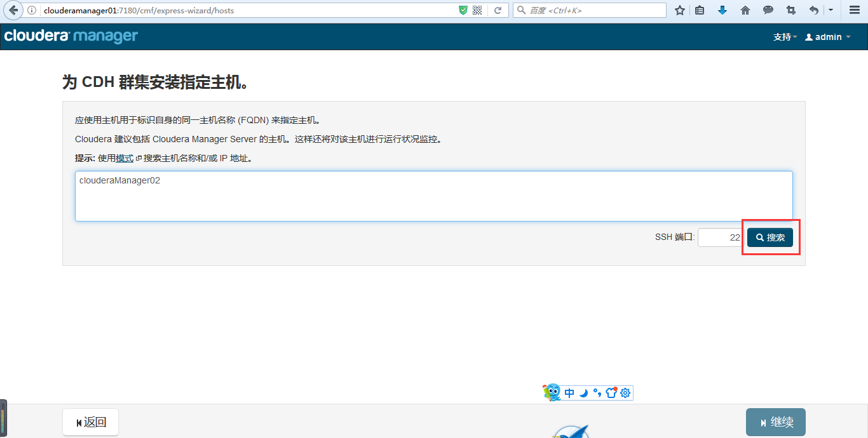Image resolution: width=868 pixels, height=438 pixels.
Task: Bookmark this page with the star icon
Action: coord(680,10)
